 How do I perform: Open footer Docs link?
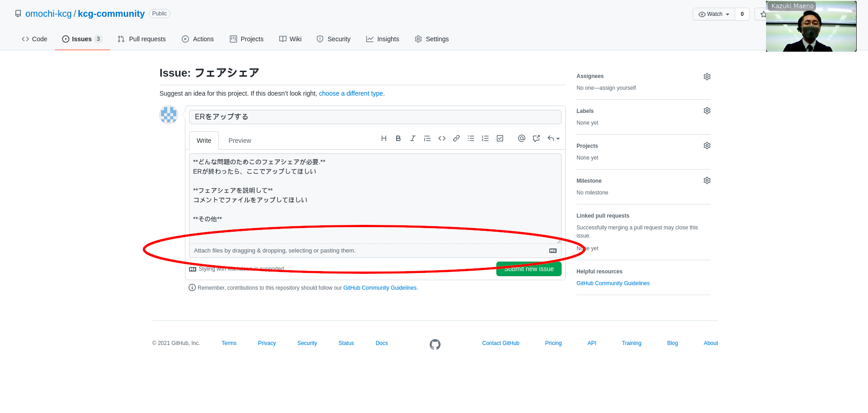(x=382, y=343)
